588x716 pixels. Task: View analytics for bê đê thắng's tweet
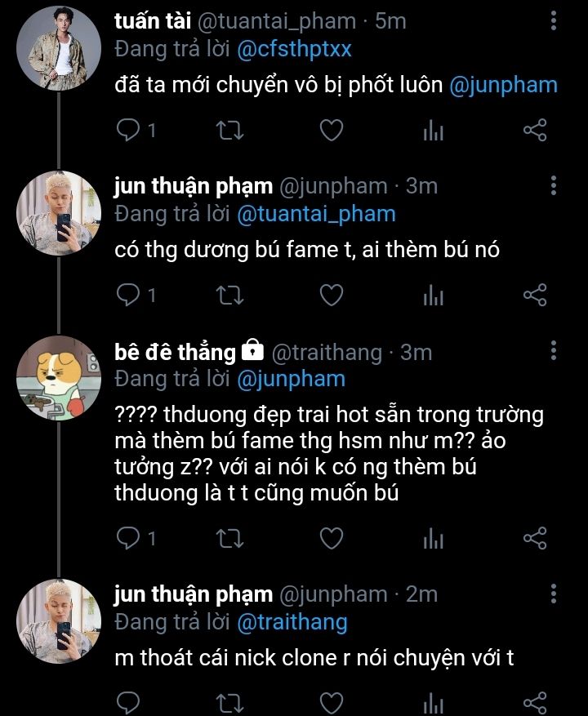[433, 538]
